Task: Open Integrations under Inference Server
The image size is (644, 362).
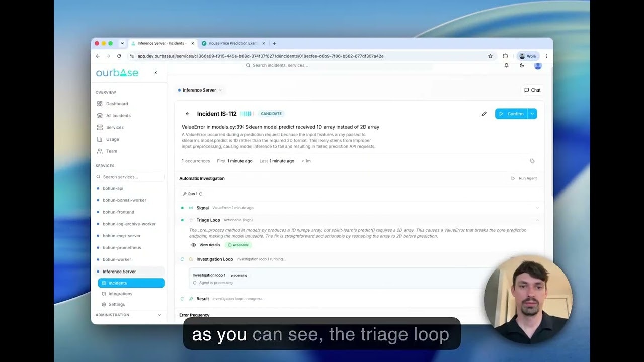Action: point(120,294)
